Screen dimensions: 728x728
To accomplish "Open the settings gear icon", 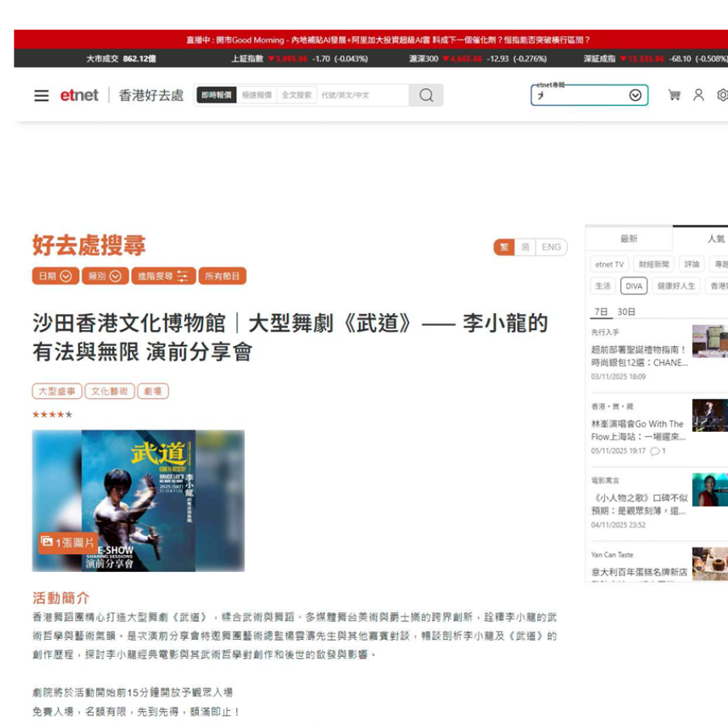I will [x=722, y=95].
